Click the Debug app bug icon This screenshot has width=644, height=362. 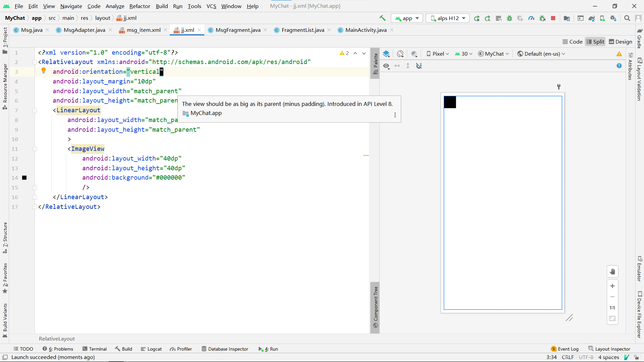(509, 18)
